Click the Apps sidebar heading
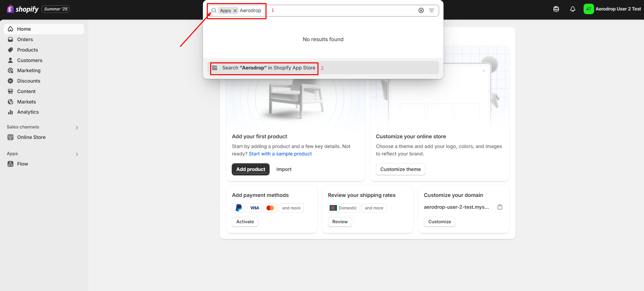644x291 pixels. click(x=12, y=154)
